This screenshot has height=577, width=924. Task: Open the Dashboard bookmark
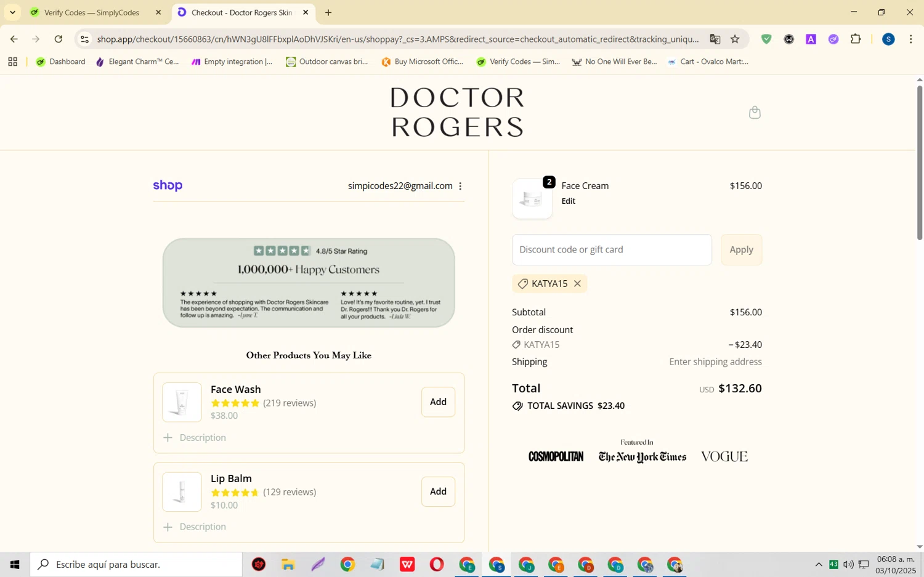pos(60,62)
